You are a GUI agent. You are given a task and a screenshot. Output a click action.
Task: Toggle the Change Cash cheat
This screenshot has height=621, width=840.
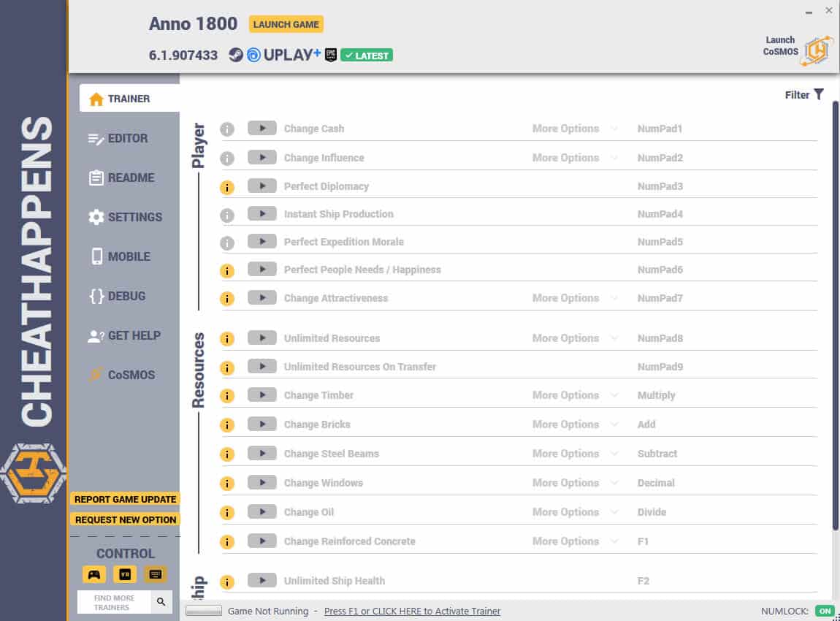click(262, 129)
